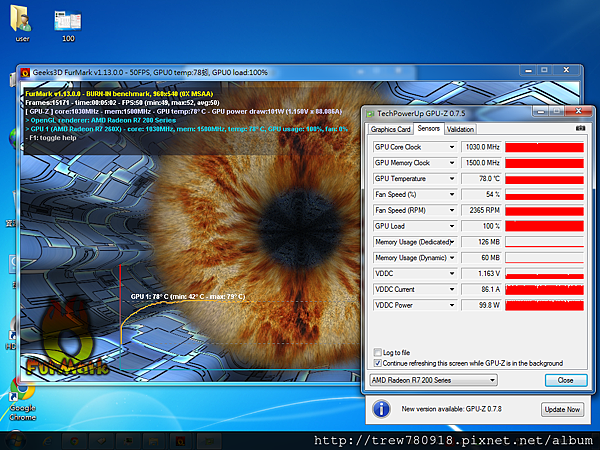Click the 78.0 °C temperature value
Viewport: 600px width, 450px height.
(481, 179)
